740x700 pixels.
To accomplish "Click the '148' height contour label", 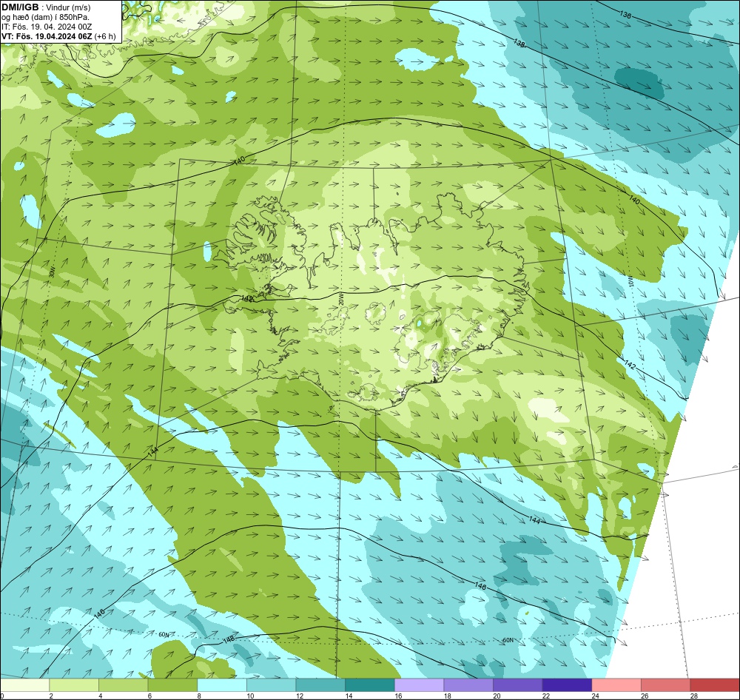I will (x=228, y=641).
